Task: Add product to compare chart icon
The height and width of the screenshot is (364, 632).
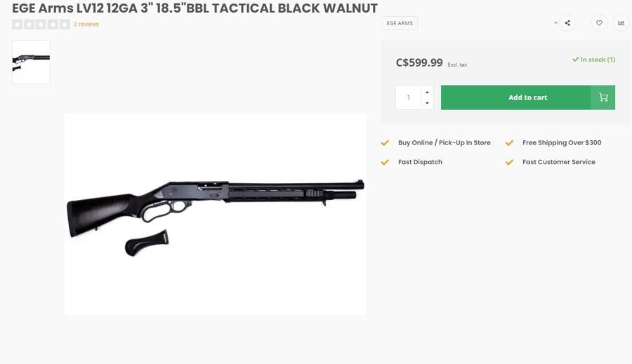Action: (621, 23)
